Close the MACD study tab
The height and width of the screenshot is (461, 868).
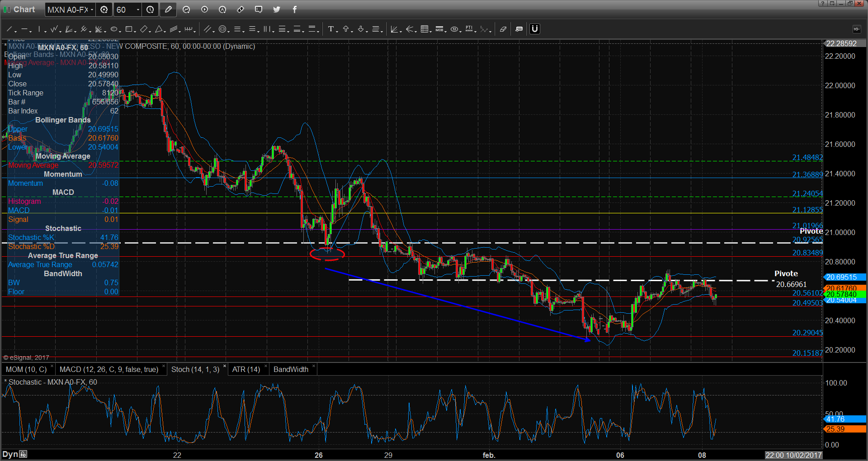[163, 366]
